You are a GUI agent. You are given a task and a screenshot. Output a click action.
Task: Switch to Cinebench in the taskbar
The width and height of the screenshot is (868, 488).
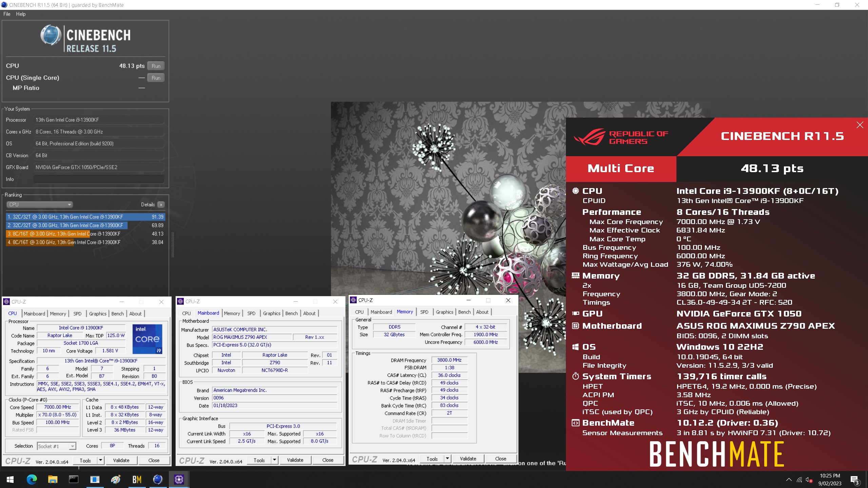(x=158, y=479)
